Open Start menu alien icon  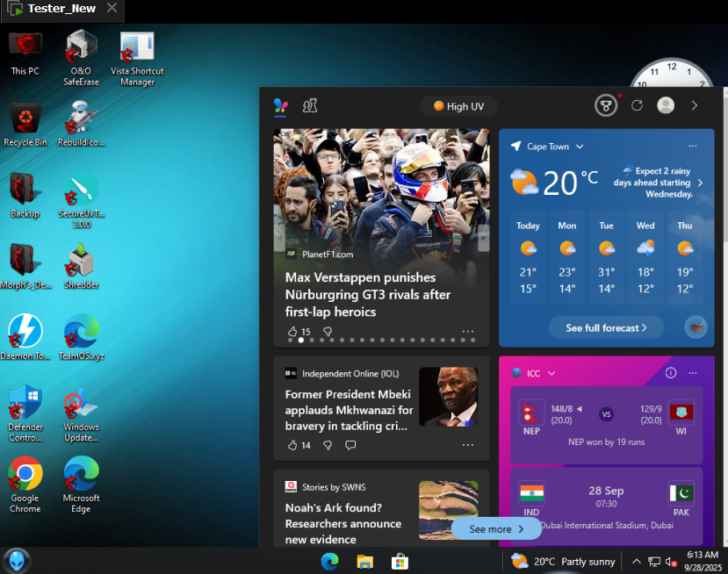17,561
